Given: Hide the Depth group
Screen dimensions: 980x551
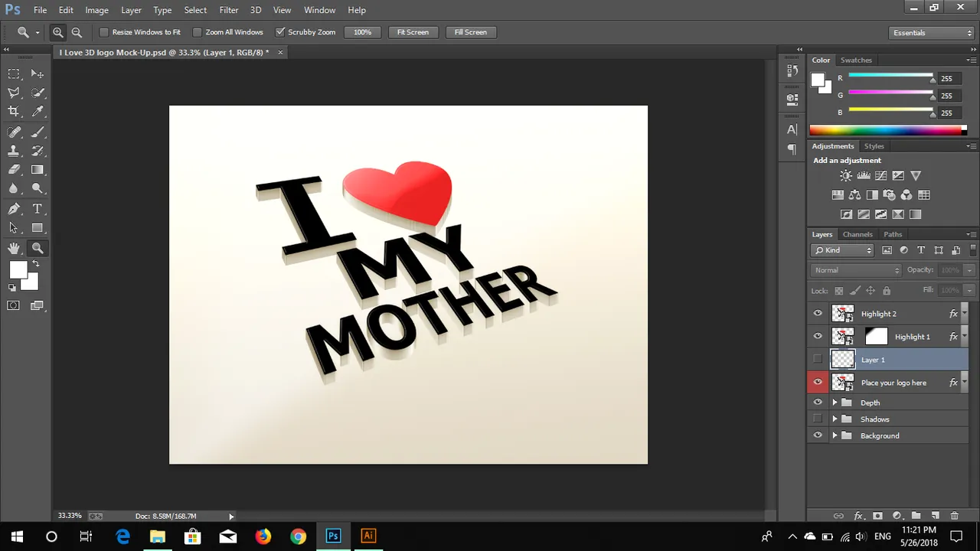Looking at the screenshot, I should [x=818, y=403].
